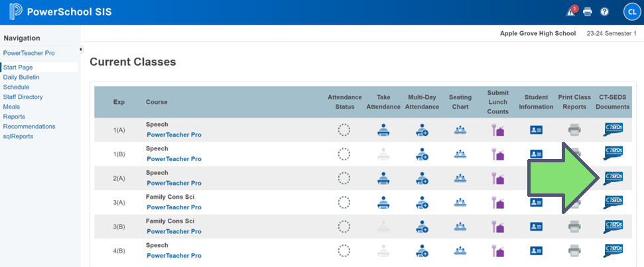This screenshot has width=644, height=267.
Task: Open the Staff Directory link
Action: click(x=23, y=97)
